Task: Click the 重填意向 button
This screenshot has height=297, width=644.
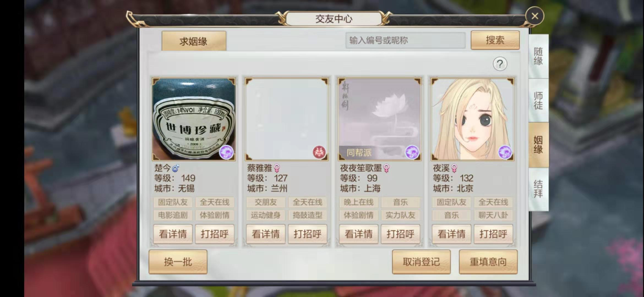Action: (x=488, y=262)
